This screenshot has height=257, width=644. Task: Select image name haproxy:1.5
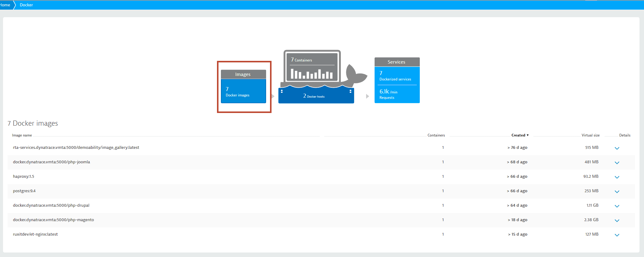pyautogui.click(x=24, y=176)
